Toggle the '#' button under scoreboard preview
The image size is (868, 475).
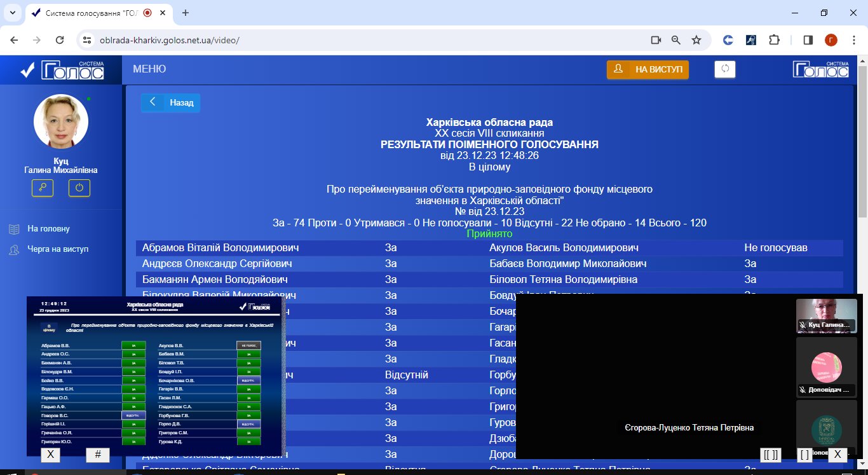tap(98, 455)
